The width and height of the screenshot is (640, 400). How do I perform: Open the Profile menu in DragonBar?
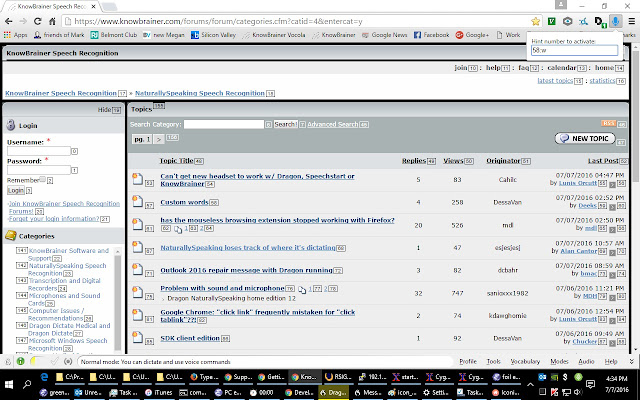click(x=467, y=361)
